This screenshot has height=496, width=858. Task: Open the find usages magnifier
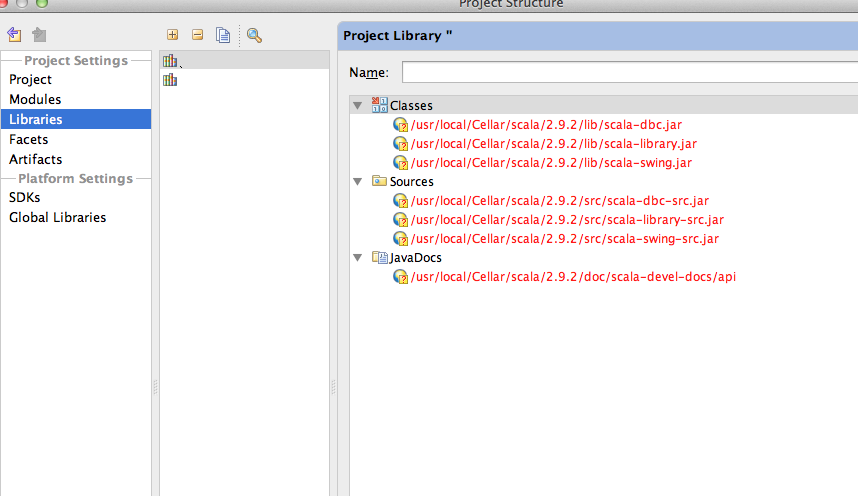coord(254,35)
